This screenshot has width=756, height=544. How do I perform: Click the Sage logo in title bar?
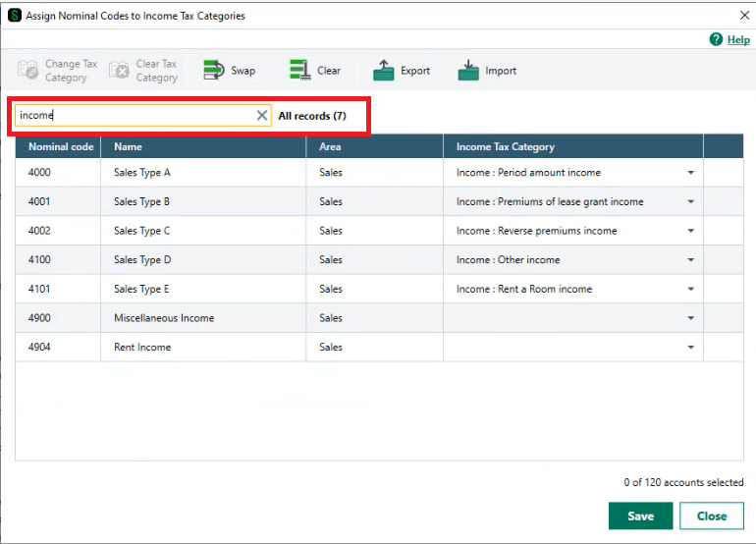pyautogui.click(x=15, y=16)
